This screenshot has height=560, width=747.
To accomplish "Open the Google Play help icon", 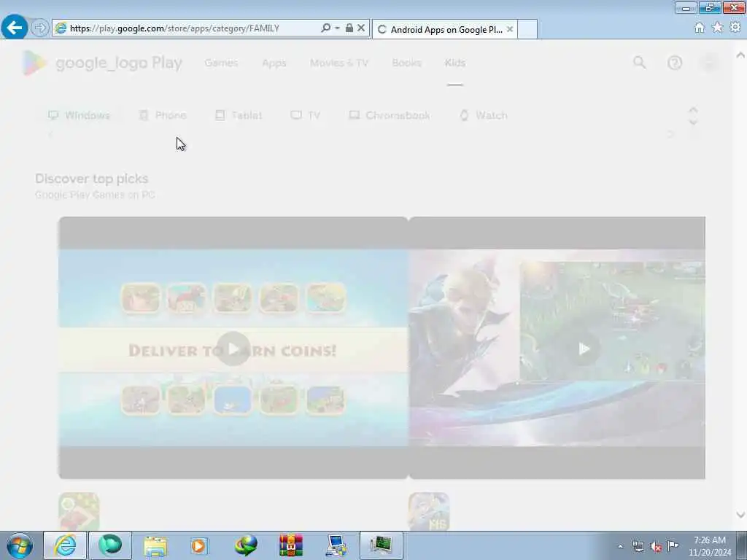I will pyautogui.click(x=675, y=63).
